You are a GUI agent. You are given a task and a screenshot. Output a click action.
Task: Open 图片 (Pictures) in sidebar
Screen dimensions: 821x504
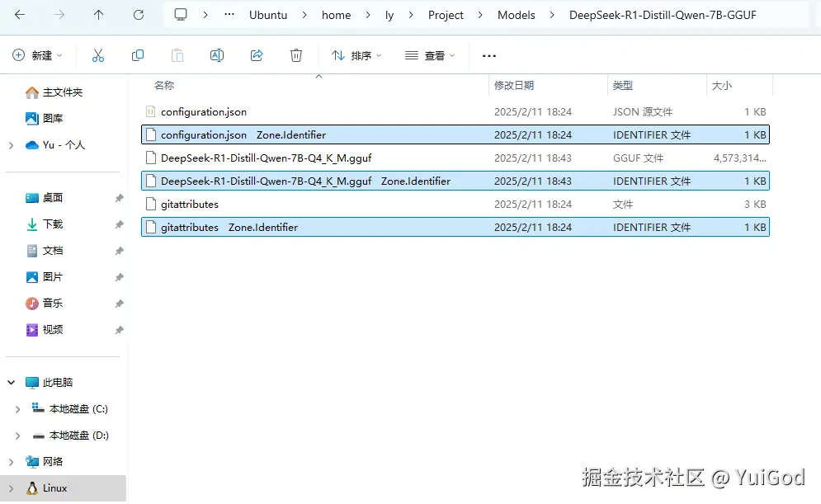tap(44, 276)
